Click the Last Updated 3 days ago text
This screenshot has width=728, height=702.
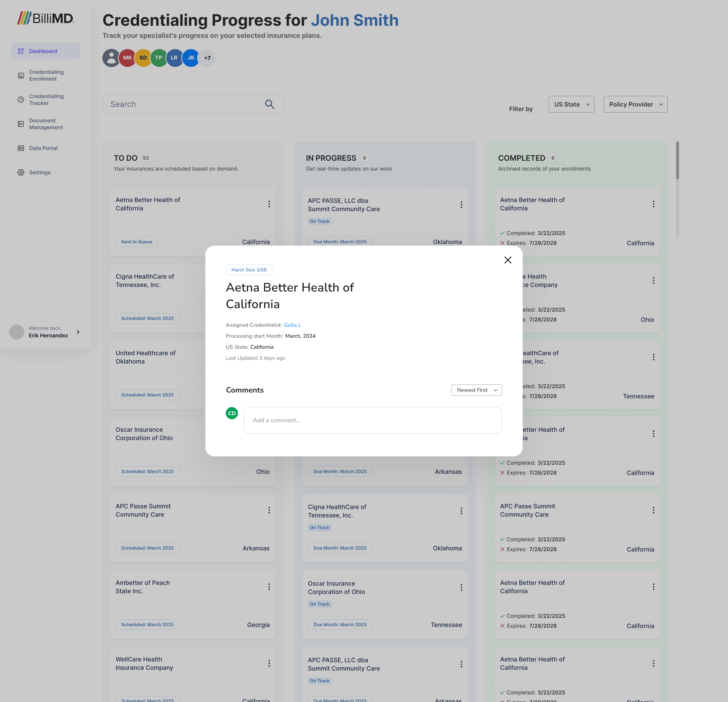[x=255, y=358]
